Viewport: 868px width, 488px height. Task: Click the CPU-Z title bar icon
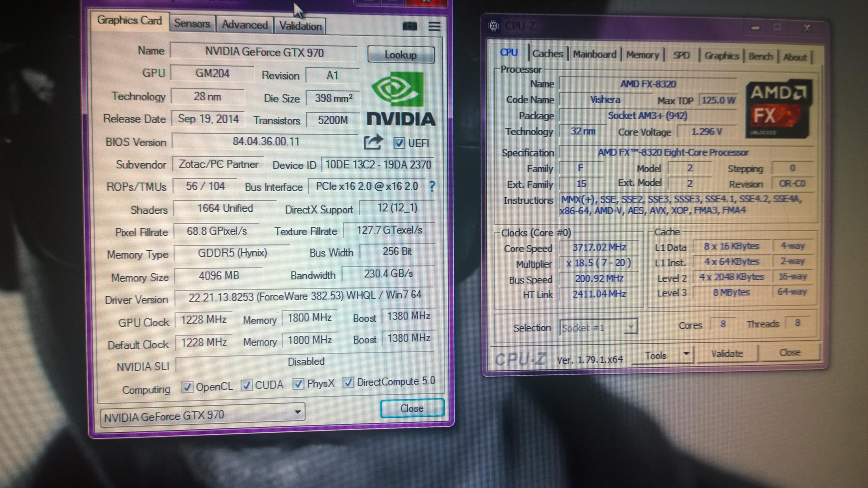point(494,26)
